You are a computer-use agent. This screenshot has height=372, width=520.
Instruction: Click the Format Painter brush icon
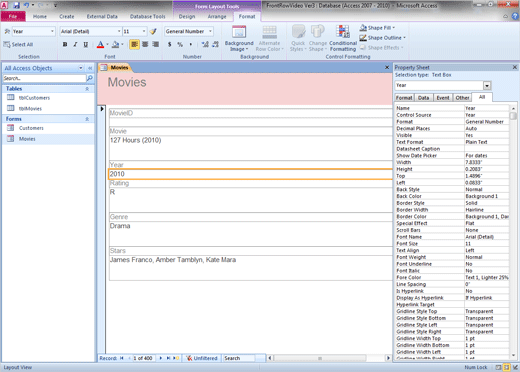coord(153,31)
